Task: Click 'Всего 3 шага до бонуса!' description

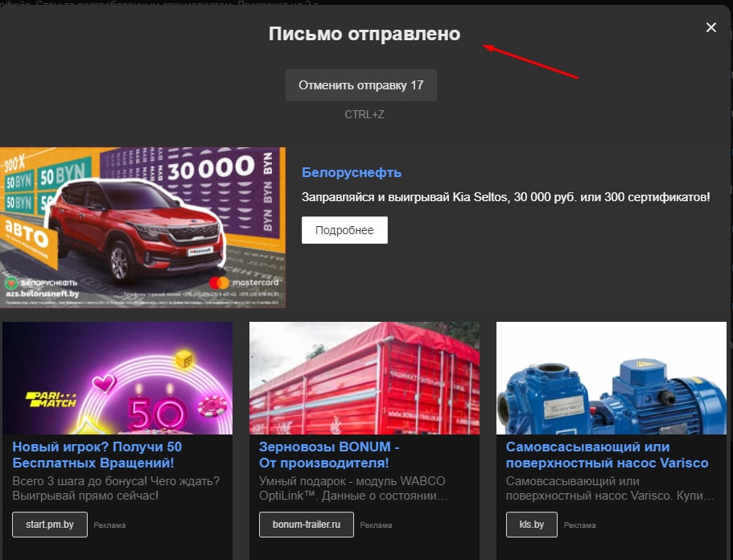Action: [x=116, y=488]
